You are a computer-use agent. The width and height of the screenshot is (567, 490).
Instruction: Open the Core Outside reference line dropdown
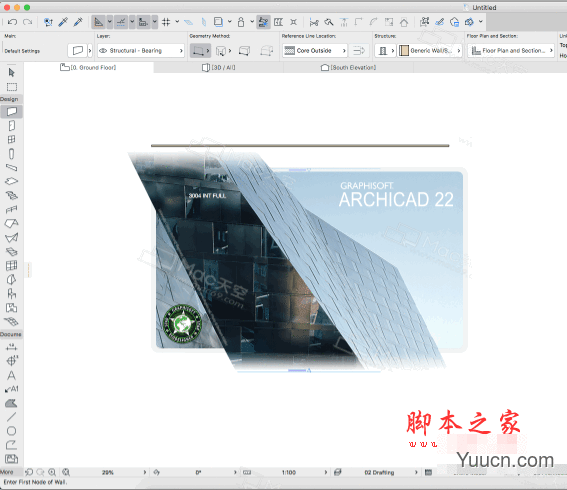click(x=315, y=51)
